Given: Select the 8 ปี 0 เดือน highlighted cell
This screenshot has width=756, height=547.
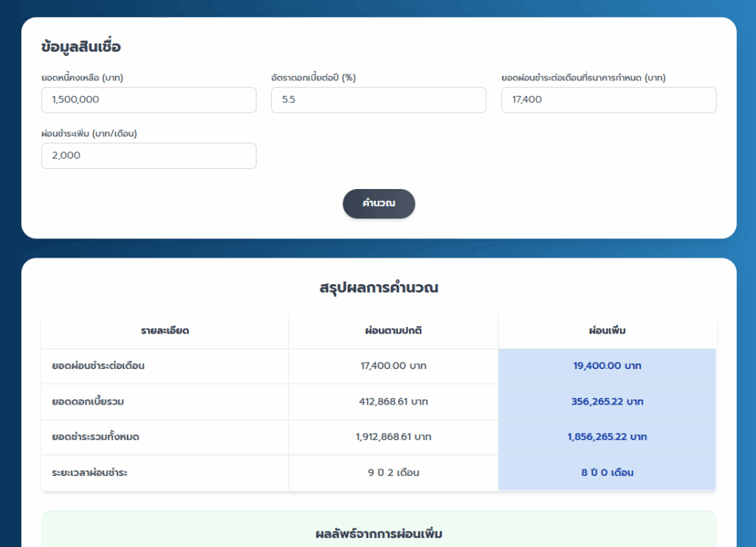Looking at the screenshot, I should click(x=607, y=472).
